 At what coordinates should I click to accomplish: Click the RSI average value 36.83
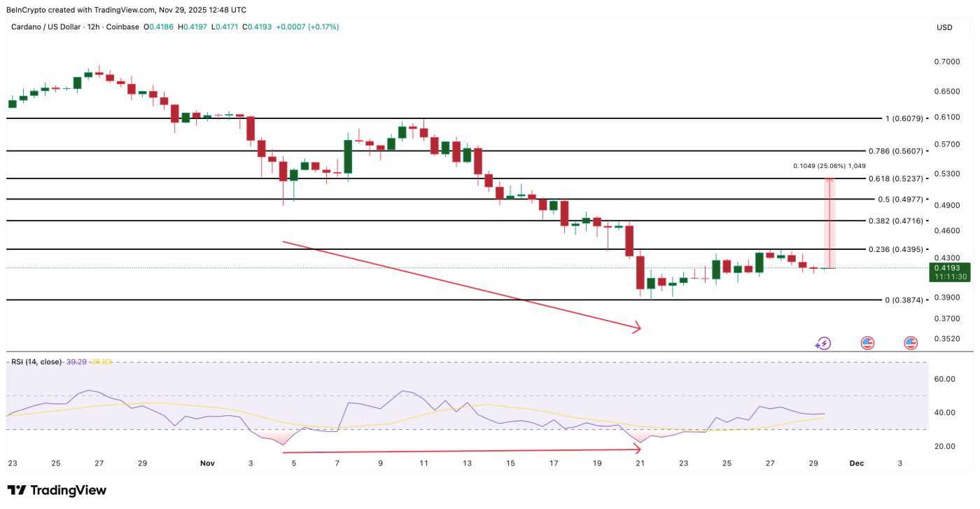(x=101, y=362)
